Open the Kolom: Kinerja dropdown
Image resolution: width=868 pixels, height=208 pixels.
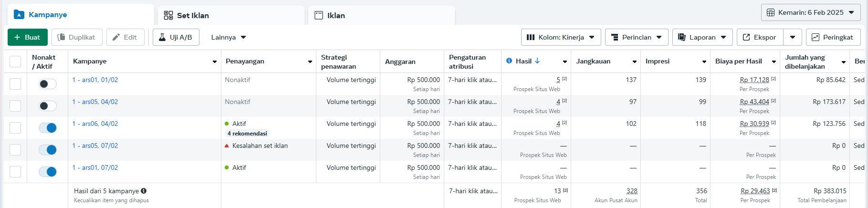pyautogui.click(x=560, y=37)
